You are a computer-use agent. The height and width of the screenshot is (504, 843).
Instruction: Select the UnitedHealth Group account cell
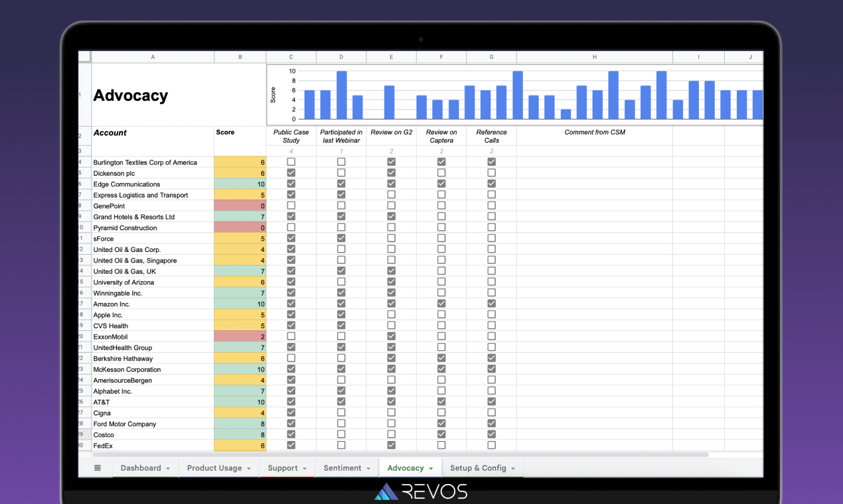point(153,347)
